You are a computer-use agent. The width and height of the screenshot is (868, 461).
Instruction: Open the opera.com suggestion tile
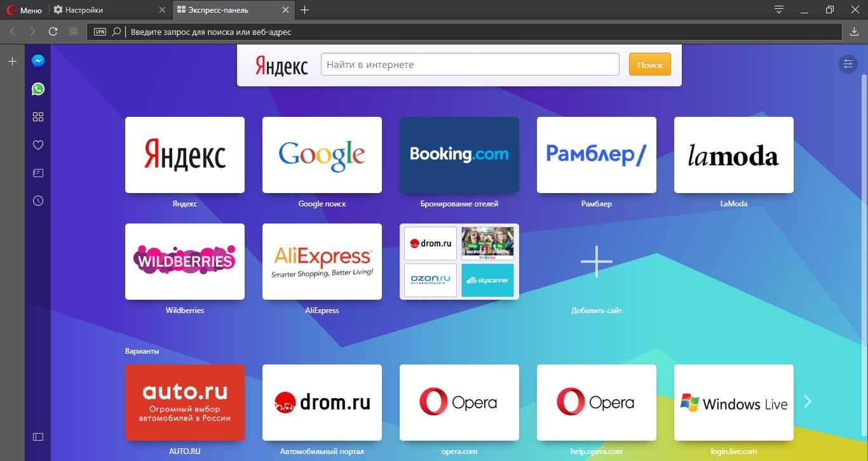(459, 403)
